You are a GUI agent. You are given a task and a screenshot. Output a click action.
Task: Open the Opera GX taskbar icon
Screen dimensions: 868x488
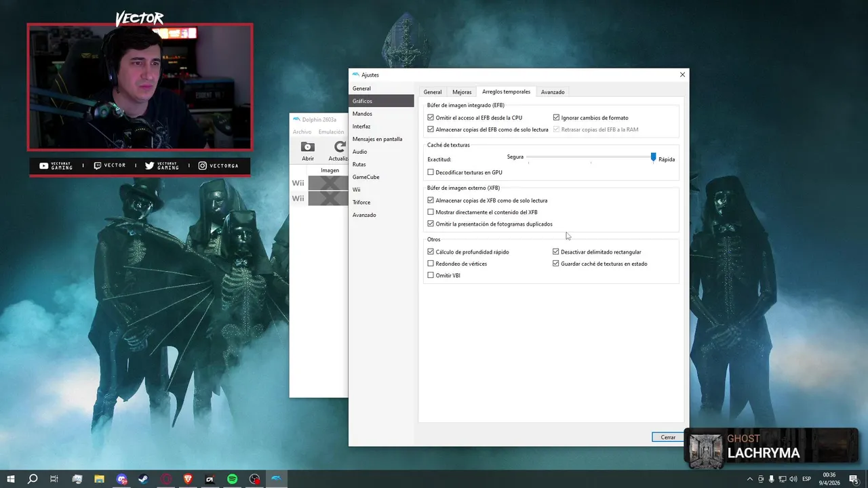(x=166, y=479)
